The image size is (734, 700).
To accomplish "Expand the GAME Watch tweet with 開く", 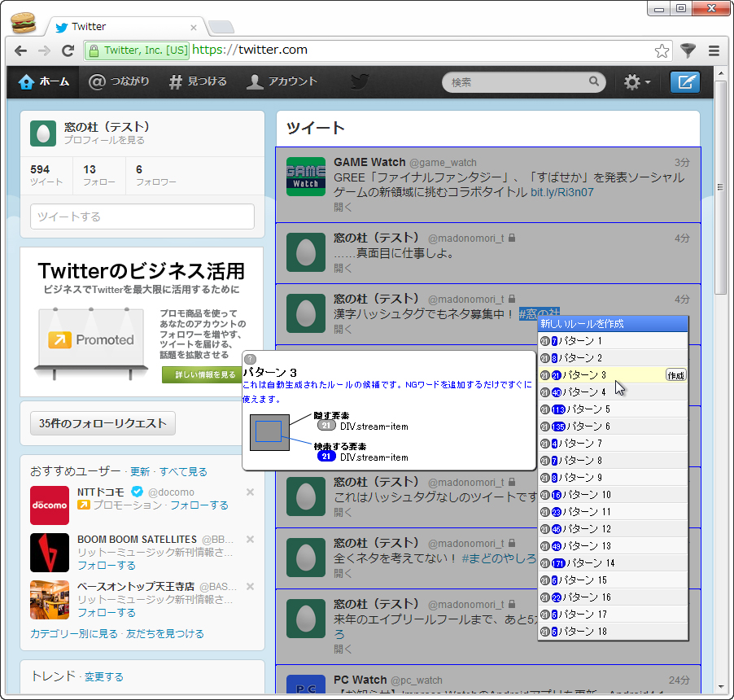I will [343, 207].
